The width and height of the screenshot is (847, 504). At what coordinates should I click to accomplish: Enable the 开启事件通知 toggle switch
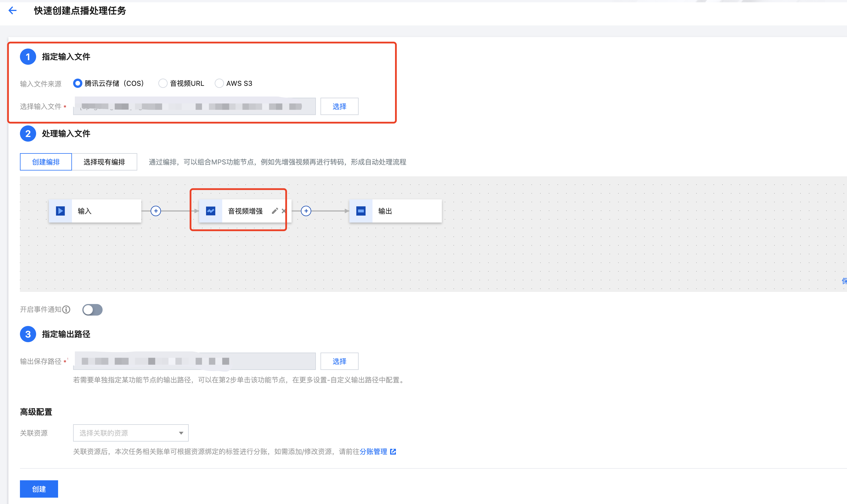pyautogui.click(x=92, y=310)
